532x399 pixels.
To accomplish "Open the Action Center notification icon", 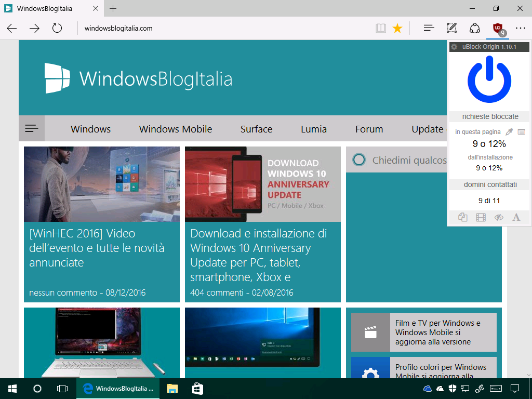I will pyautogui.click(x=515, y=389).
